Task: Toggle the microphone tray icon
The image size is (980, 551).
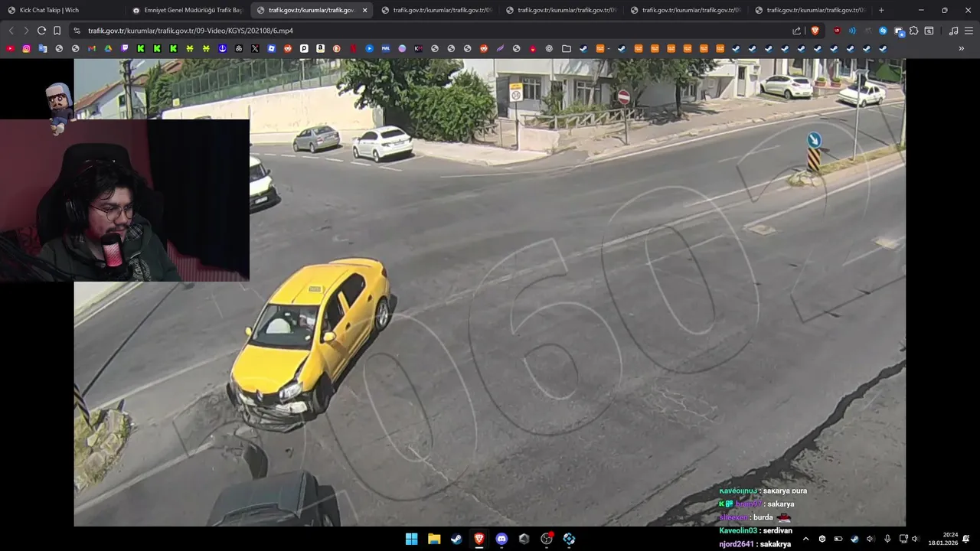Action: click(887, 539)
